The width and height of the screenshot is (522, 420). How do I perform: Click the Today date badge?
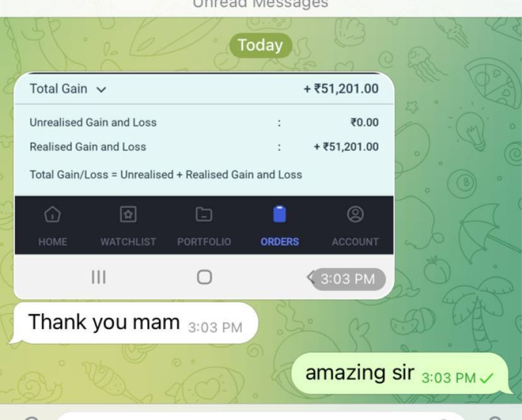261,45
